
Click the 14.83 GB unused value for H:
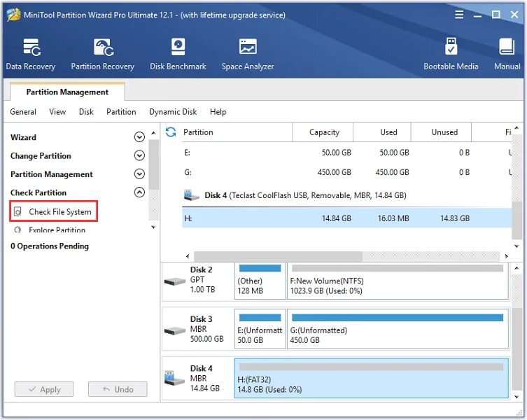point(455,218)
